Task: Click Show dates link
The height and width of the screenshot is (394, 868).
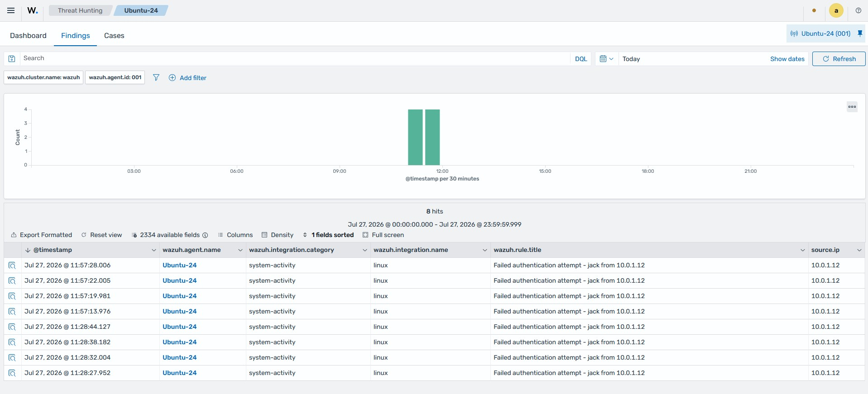Action: [787, 59]
